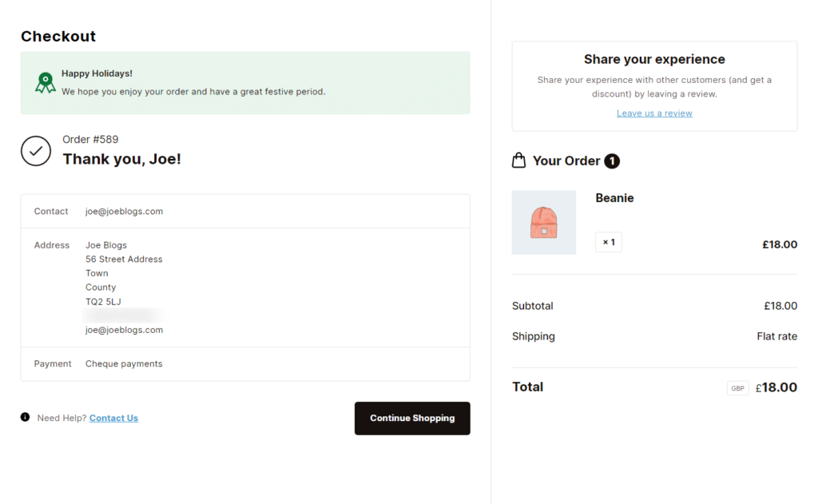Select the Beanie product title

[x=613, y=197]
